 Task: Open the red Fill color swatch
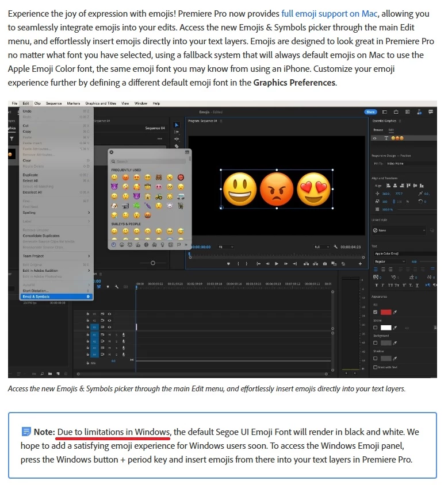coord(386,313)
